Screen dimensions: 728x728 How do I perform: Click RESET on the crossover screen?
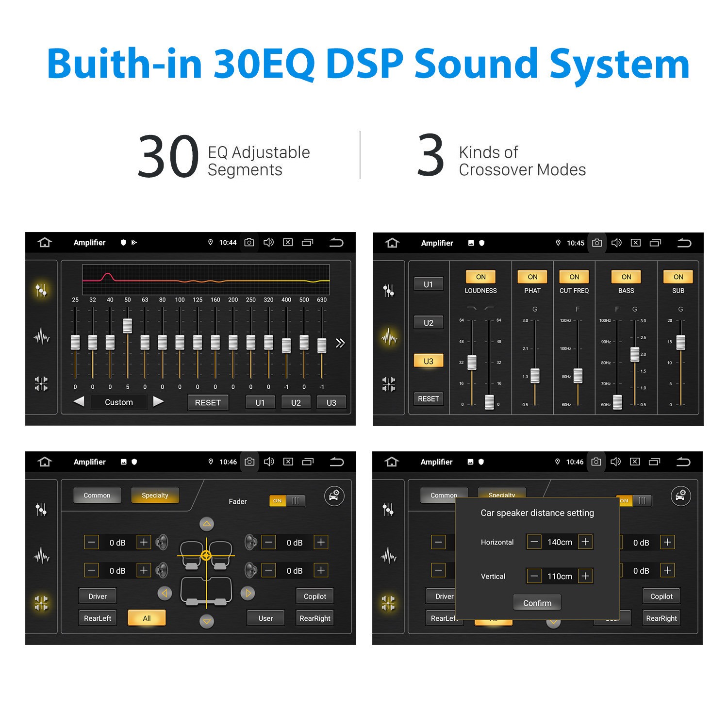click(x=428, y=398)
